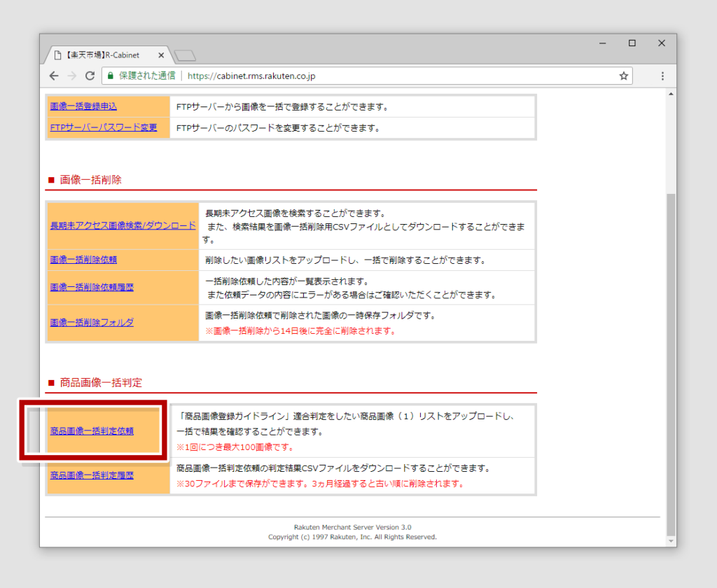
Task: Navigate forward using the forward arrow
Action: click(x=72, y=76)
